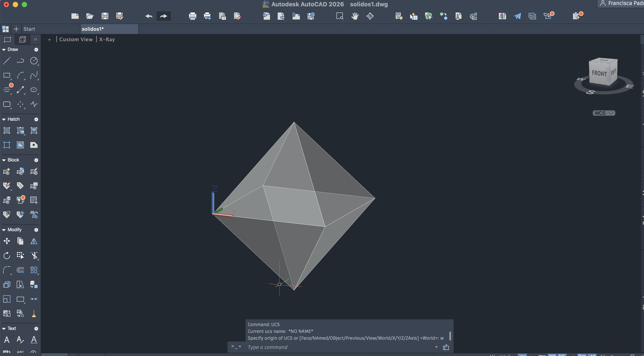The image size is (644, 356).
Task: Click the Move tool in Modify panel
Action: 7,241
